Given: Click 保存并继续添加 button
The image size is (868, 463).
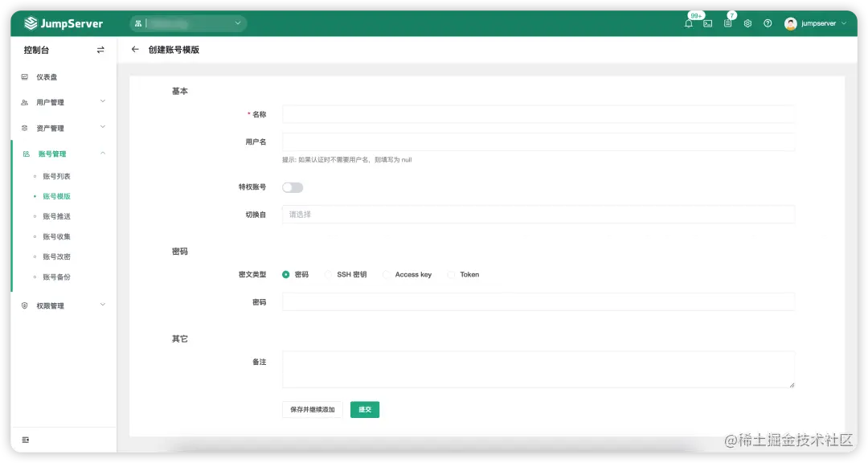Looking at the screenshot, I should 312,409.
